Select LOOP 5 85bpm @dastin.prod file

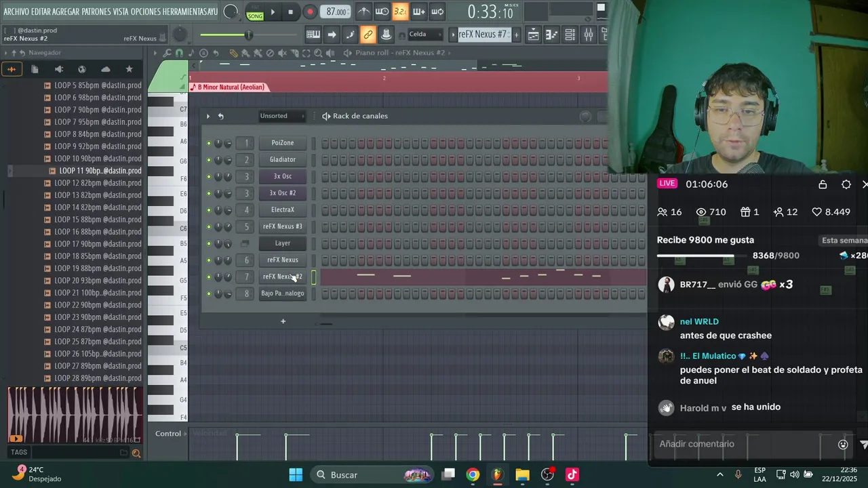(92, 85)
